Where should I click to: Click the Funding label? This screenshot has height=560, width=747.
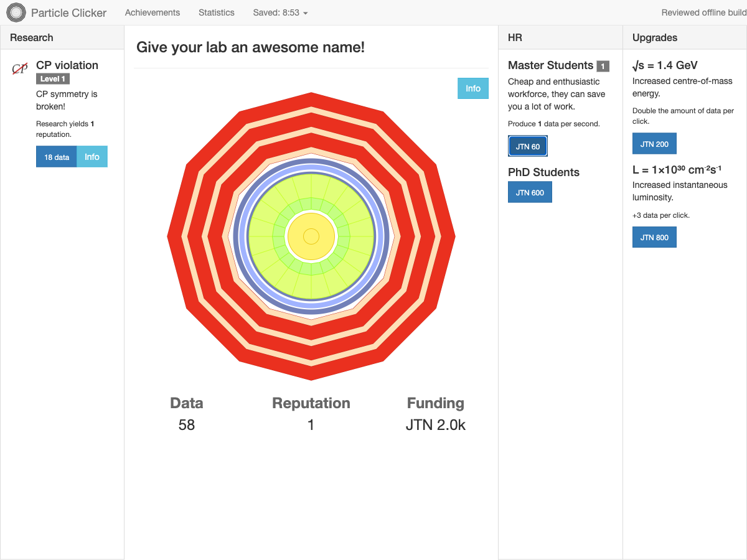[436, 403]
